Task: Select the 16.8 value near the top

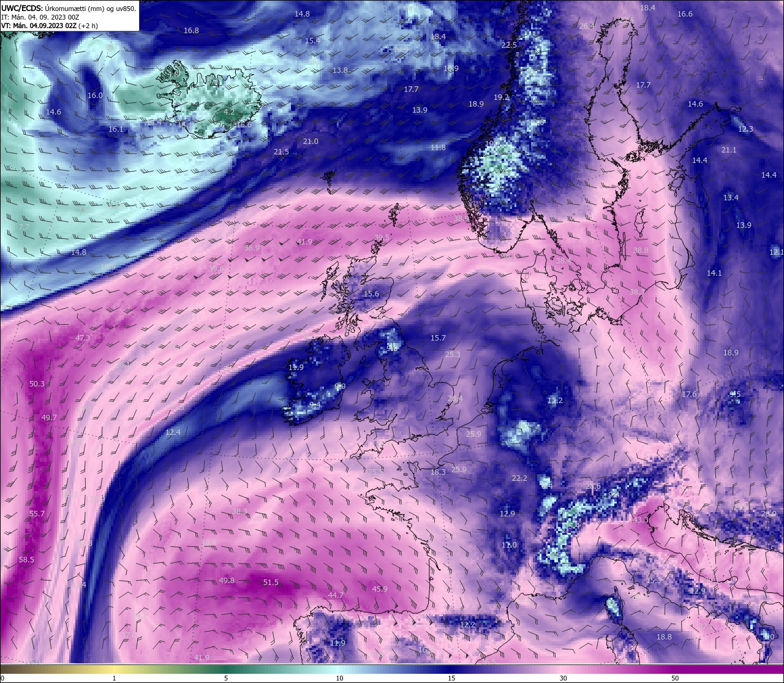Action: [191, 30]
